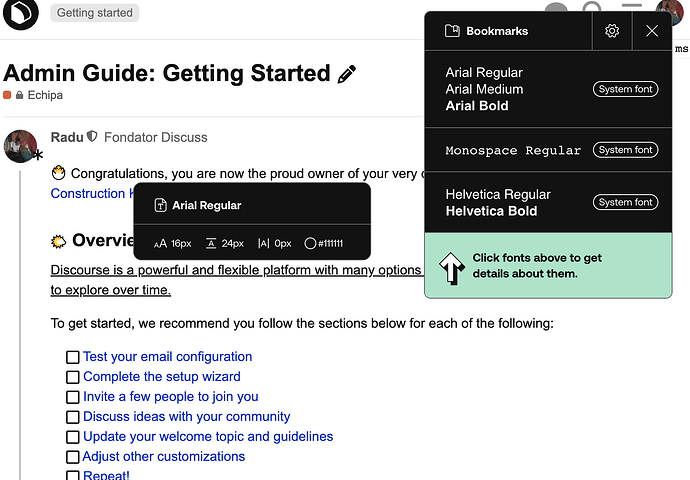Select Arial Bold in Bookmarks list
The height and width of the screenshot is (480, 690).
tap(477, 106)
